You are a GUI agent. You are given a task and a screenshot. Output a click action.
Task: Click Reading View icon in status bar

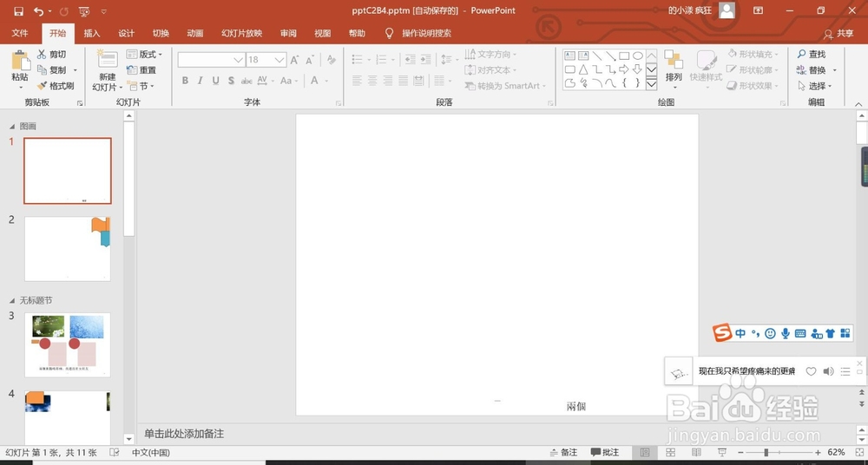click(x=696, y=453)
